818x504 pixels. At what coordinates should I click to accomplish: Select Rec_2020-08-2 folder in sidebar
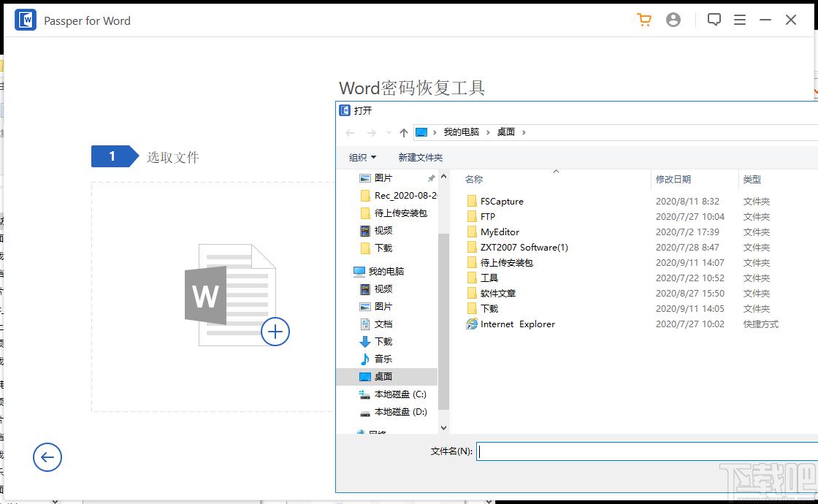coord(399,196)
